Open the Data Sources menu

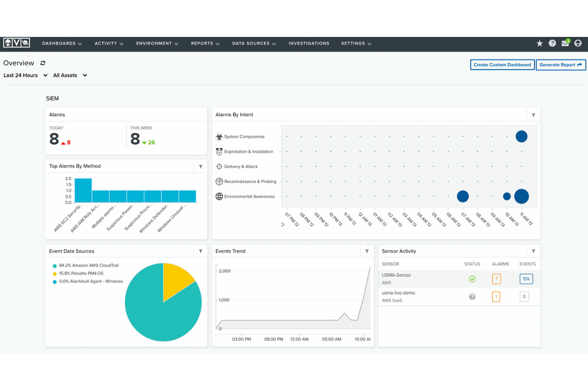pyautogui.click(x=254, y=44)
